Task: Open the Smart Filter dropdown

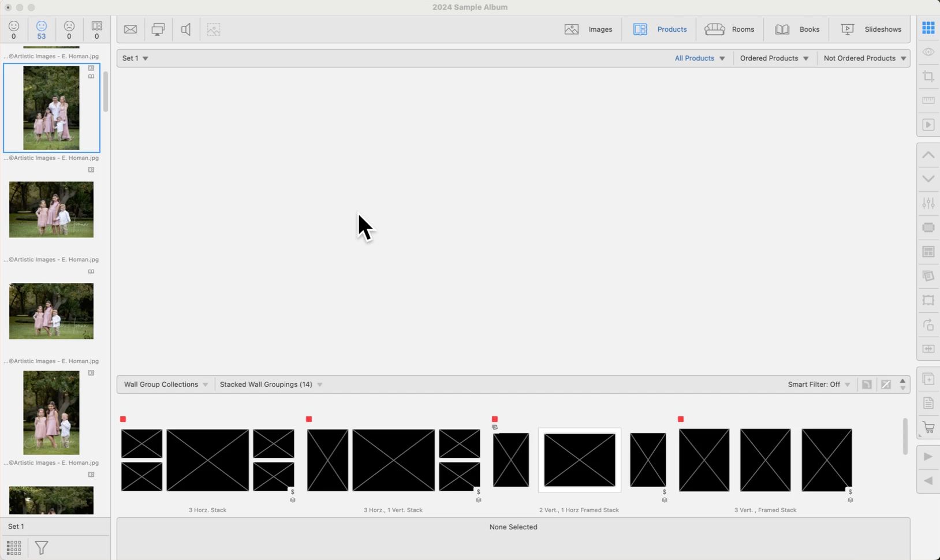Action: pyautogui.click(x=818, y=384)
